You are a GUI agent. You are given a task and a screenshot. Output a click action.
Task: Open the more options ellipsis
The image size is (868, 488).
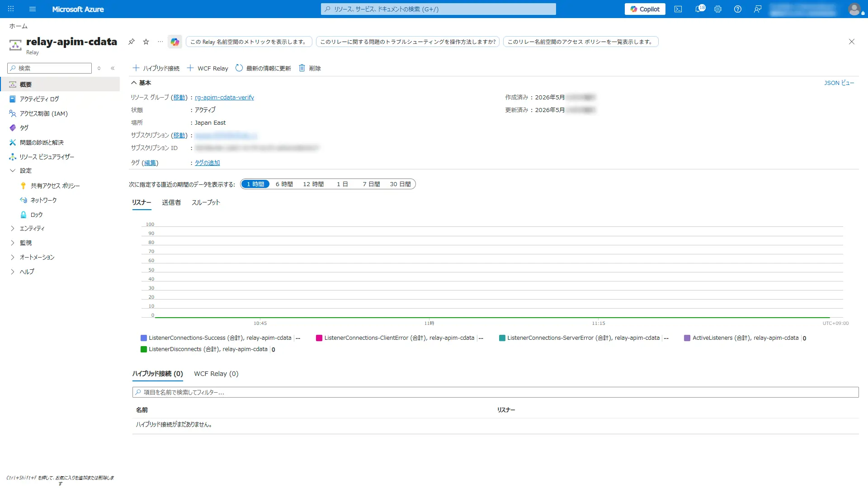click(160, 42)
